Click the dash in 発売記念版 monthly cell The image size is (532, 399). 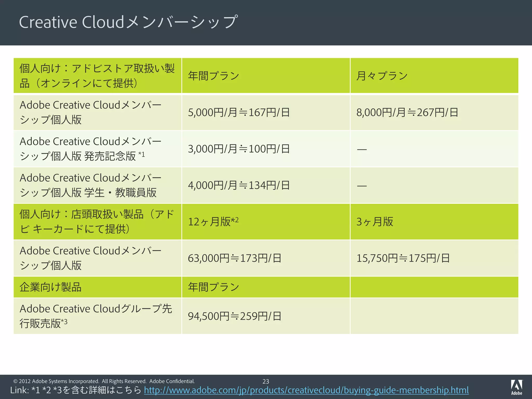pyautogui.click(x=362, y=150)
